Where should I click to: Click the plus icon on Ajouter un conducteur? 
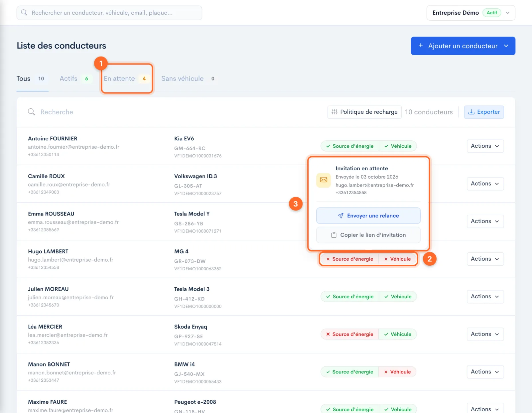(x=421, y=46)
